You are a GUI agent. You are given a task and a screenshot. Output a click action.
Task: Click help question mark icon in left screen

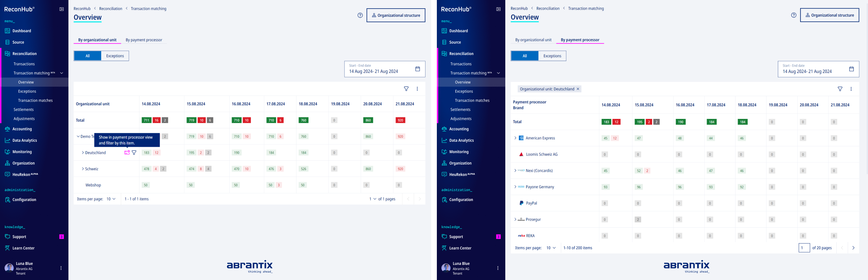pos(360,15)
